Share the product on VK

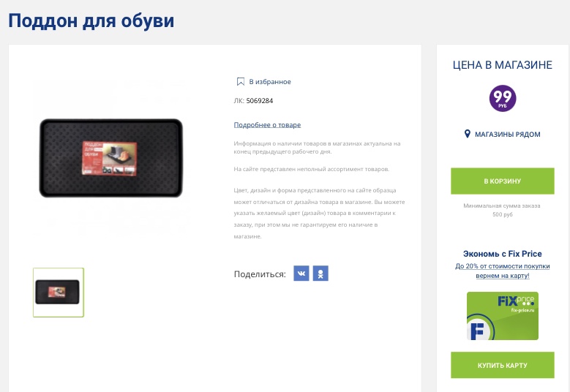(x=301, y=274)
